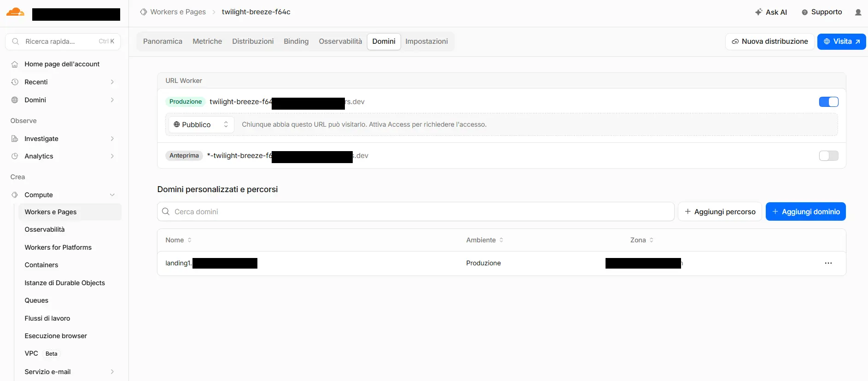The width and height of the screenshot is (868, 381).
Task: Open Istanze di Durable Objects
Action: pyautogui.click(x=65, y=283)
